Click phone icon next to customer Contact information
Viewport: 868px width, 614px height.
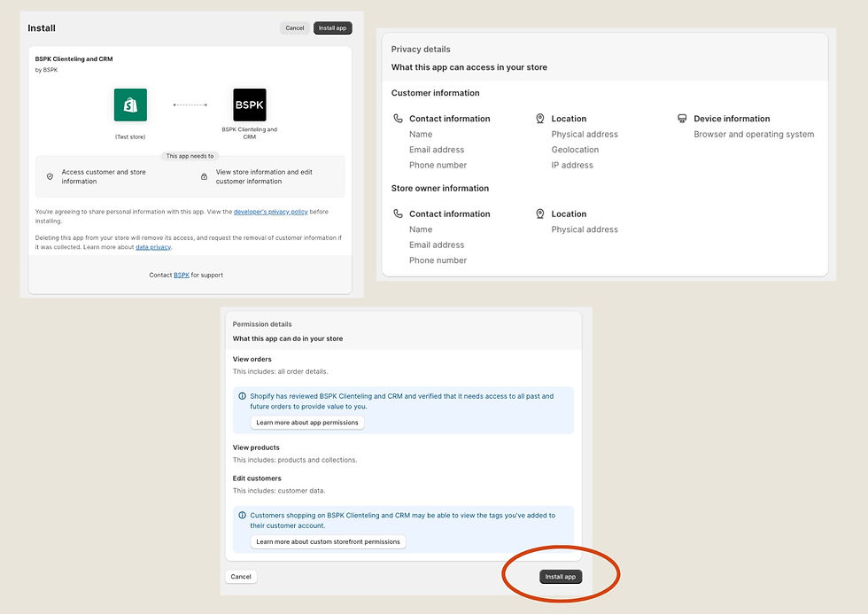398,119
